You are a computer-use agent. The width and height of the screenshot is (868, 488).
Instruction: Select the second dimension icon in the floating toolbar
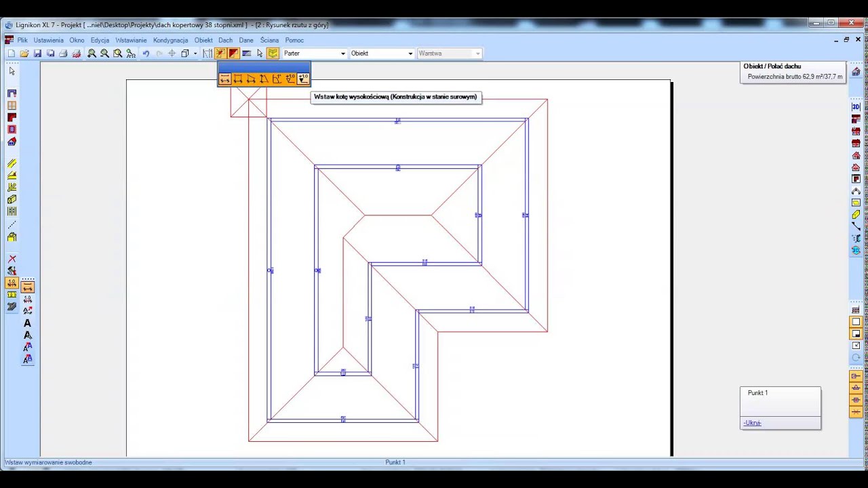coord(238,79)
